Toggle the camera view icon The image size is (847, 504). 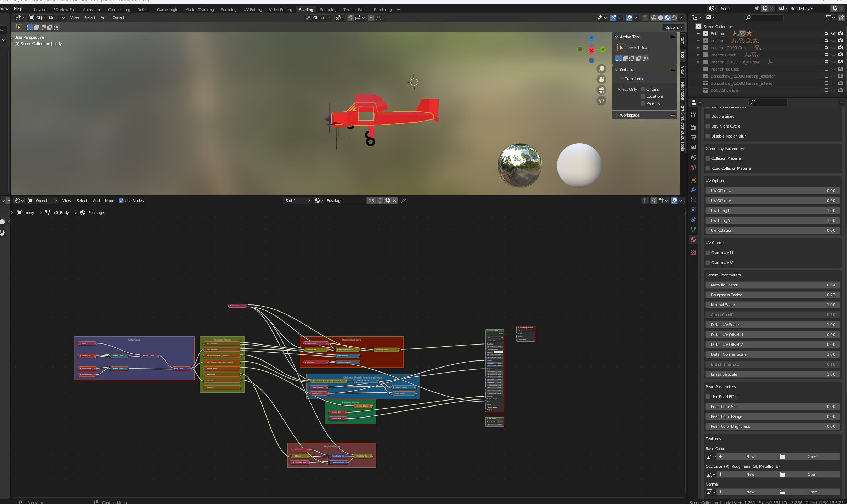pos(601,90)
